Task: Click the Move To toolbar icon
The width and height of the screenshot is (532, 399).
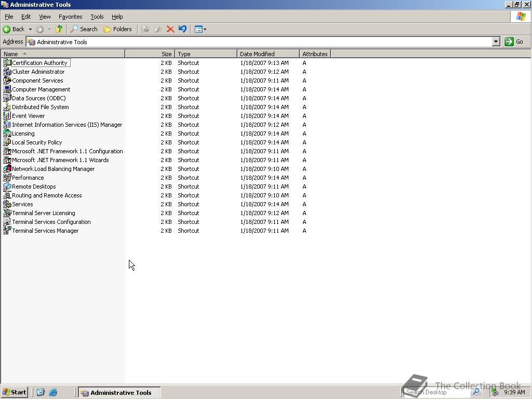Action: [x=145, y=29]
